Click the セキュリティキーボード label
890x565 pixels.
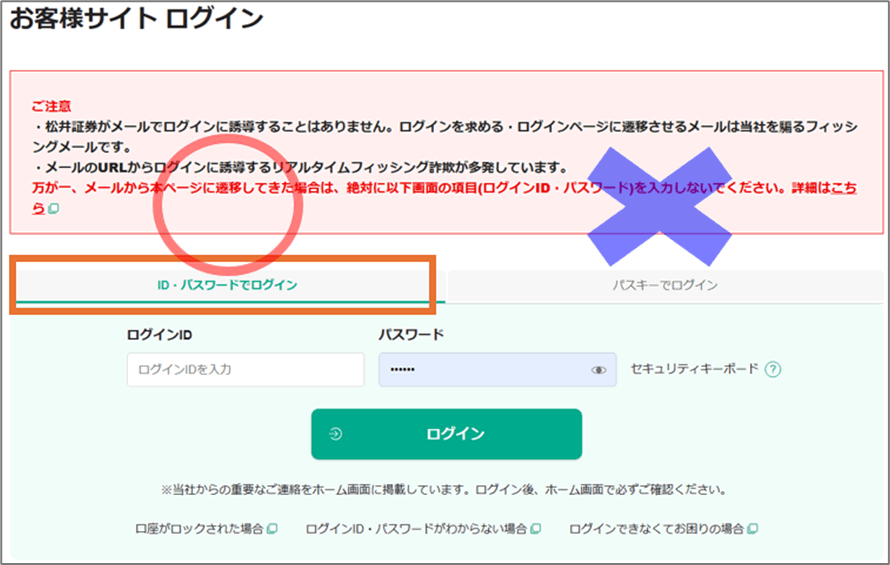pos(694,369)
